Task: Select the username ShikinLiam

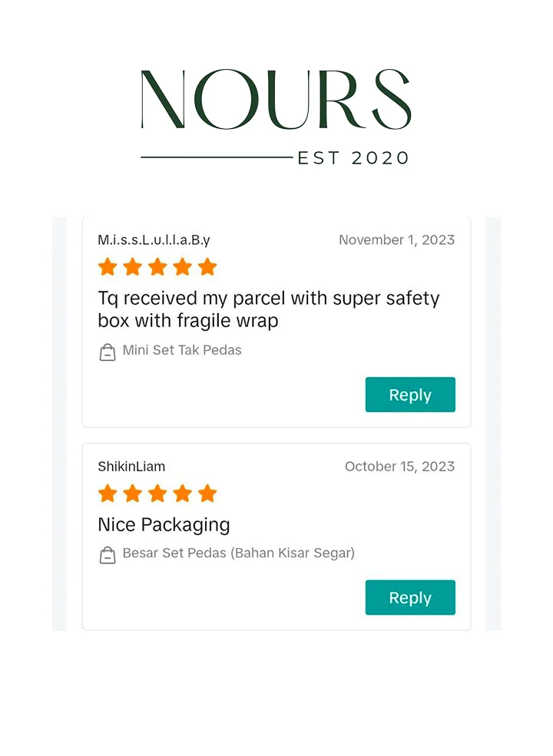Action: coord(131,467)
